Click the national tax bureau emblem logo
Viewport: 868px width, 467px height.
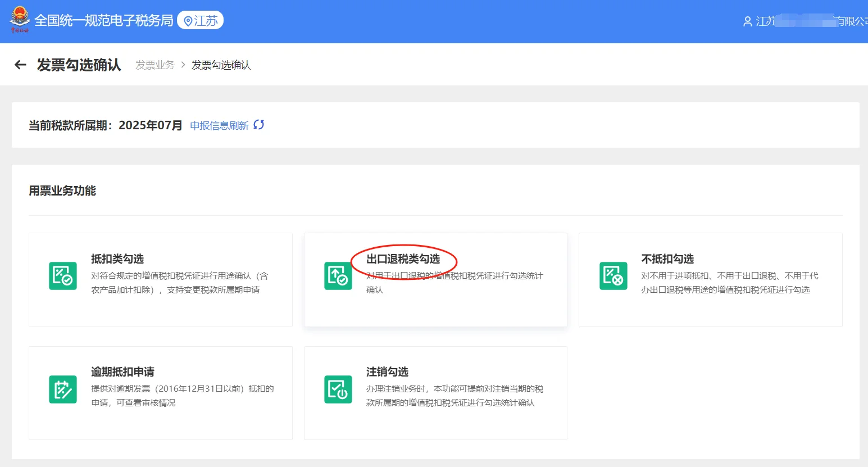19,20
